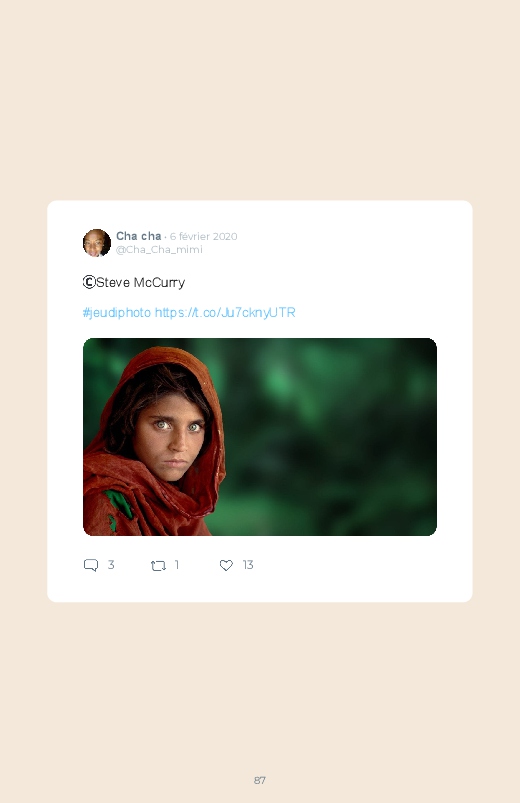Click the beige page margin above the card

coord(260,100)
